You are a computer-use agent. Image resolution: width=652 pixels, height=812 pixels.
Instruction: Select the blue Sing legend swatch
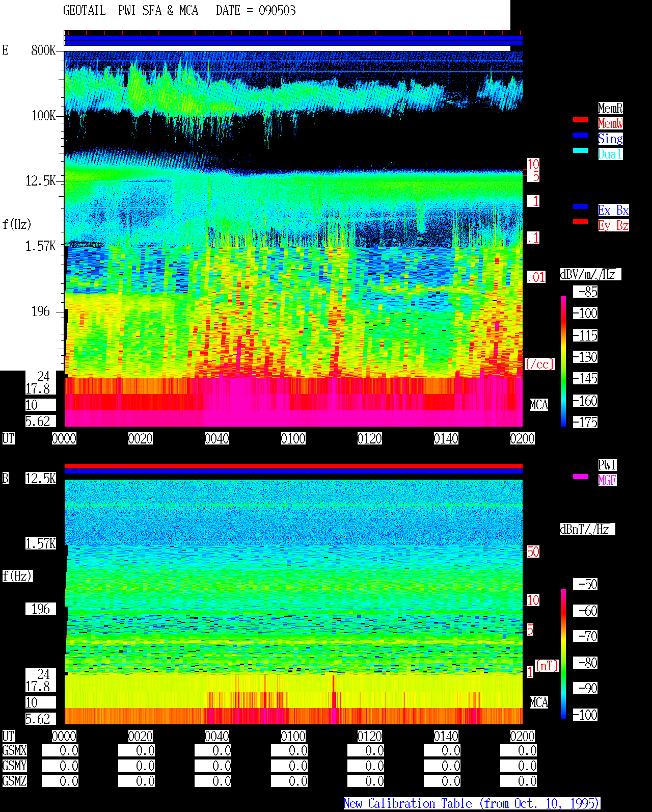coord(581,135)
